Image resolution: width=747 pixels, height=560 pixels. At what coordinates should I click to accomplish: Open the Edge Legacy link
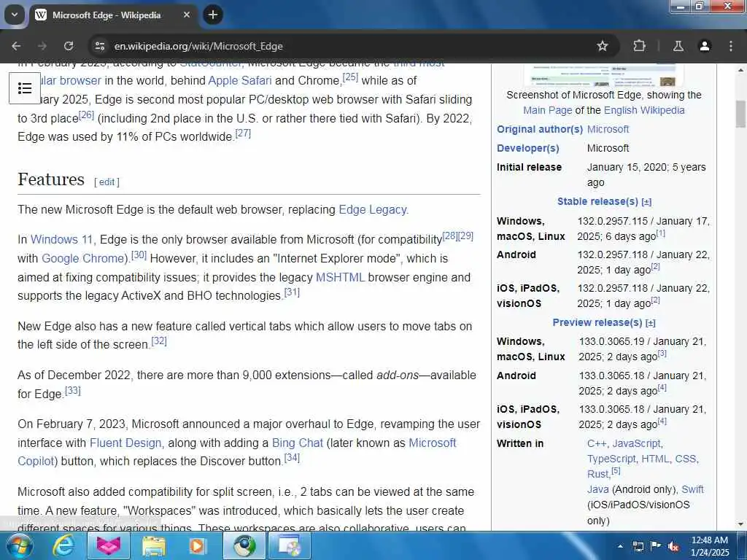(373, 209)
